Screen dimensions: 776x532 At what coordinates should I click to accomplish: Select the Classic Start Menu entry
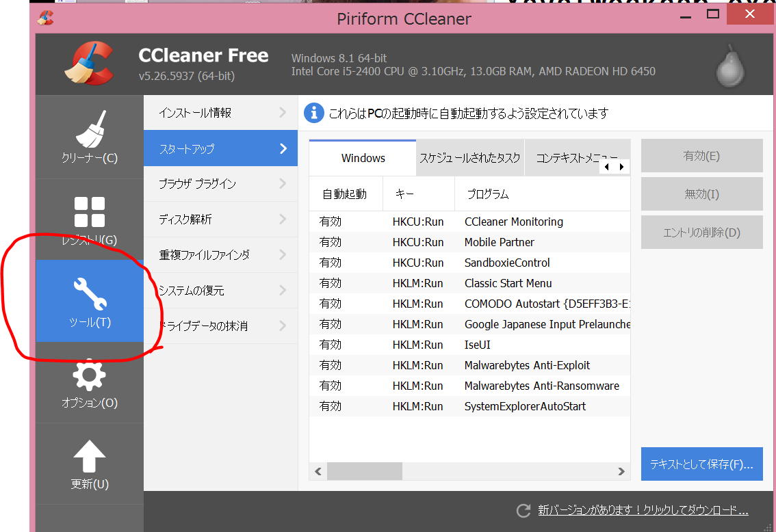point(469,283)
